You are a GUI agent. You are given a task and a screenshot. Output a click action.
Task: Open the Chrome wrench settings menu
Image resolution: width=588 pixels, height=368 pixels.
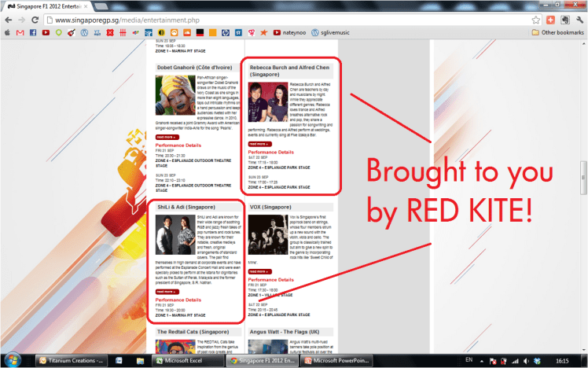click(578, 19)
